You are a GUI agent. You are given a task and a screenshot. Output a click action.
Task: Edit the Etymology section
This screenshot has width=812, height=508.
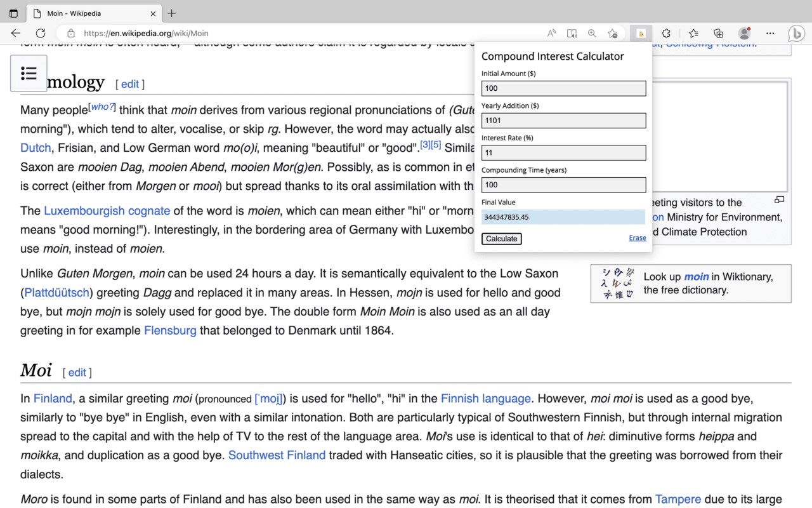(x=130, y=84)
